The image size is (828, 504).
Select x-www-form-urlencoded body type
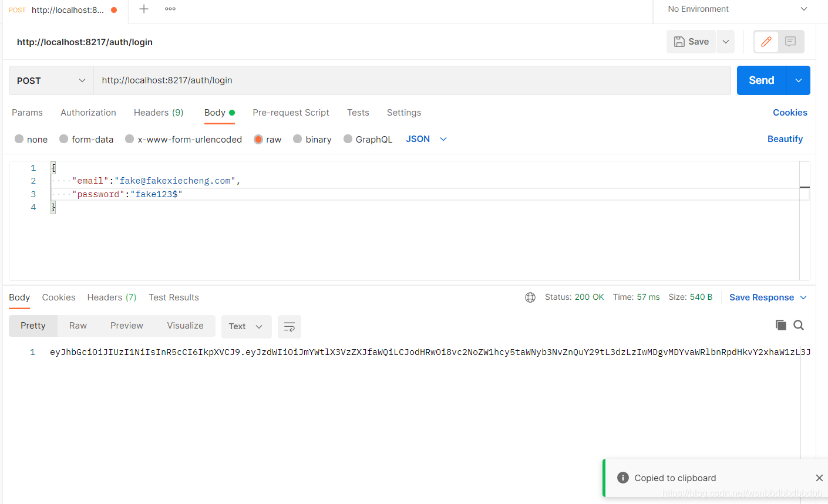pyautogui.click(x=184, y=139)
